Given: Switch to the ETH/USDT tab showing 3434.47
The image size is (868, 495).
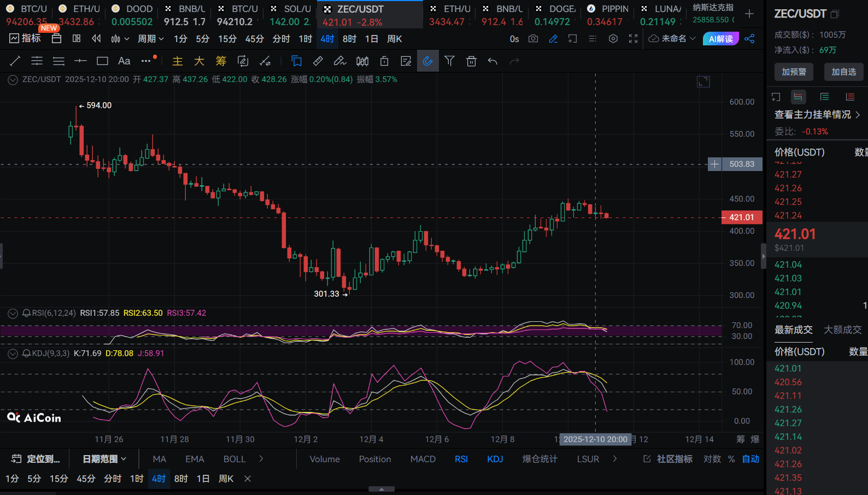Looking at the screenshot, I should [x=450, y=15].
